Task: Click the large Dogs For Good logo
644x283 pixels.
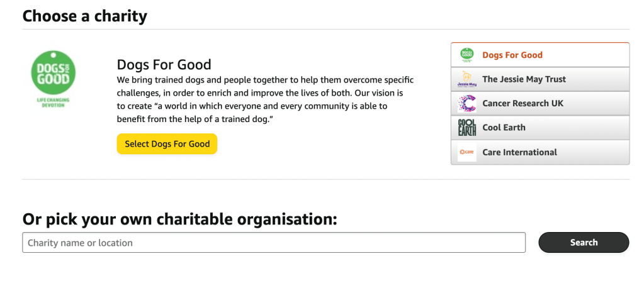Action: point(53,72)
